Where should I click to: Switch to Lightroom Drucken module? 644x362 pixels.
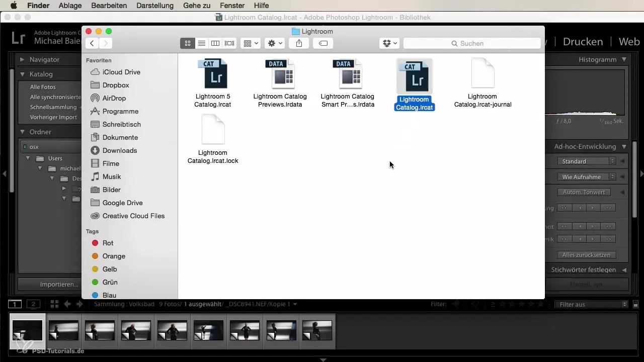point(583,42)
